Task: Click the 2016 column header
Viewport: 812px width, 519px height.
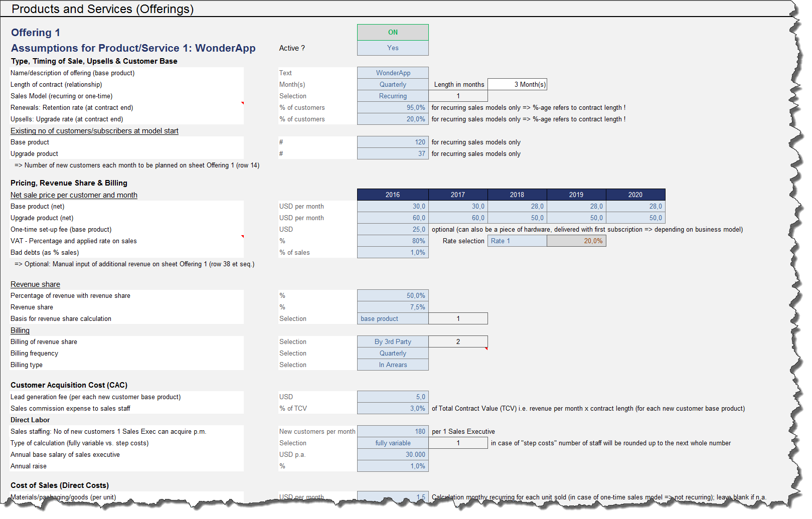Action: (x=392, y=195)
